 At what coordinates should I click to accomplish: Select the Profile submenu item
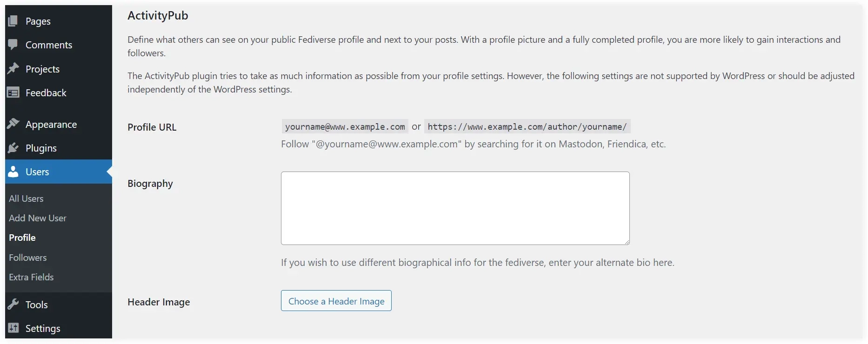click(x=22, y=238)
